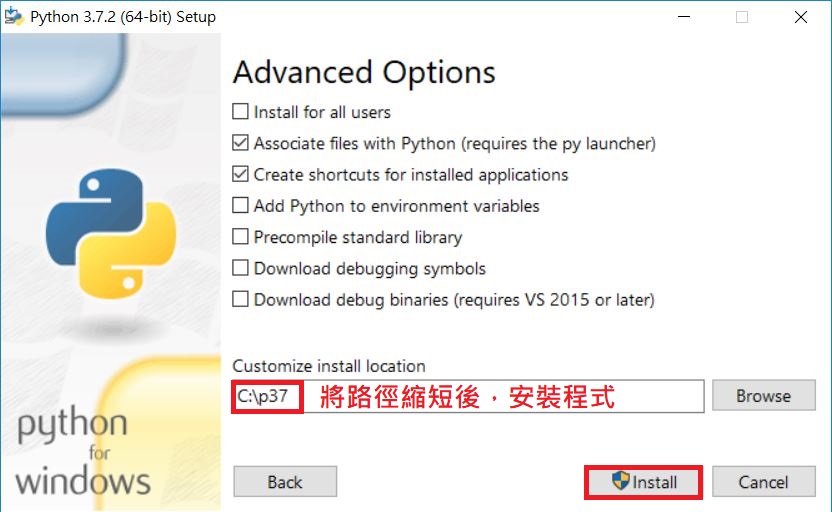Check Download debug binaries option
Viewport: 832px width, 512px height.
click(x=240, y=299)
